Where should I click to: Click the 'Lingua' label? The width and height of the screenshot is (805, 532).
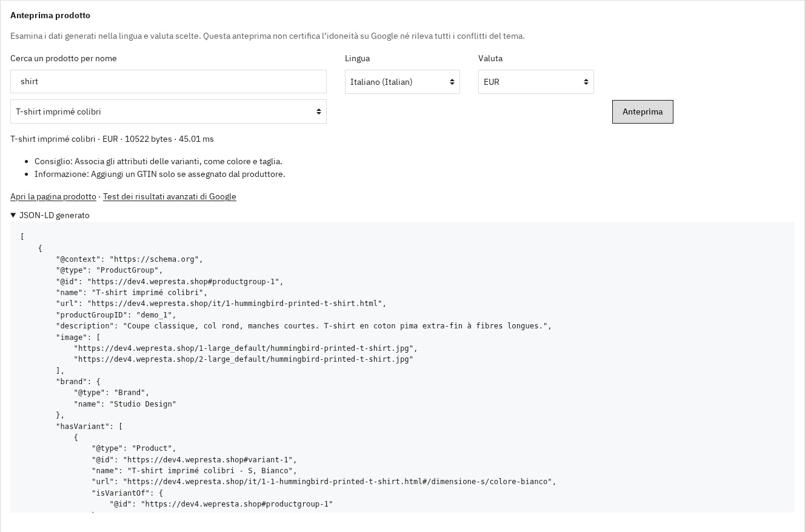coord(357,58)
